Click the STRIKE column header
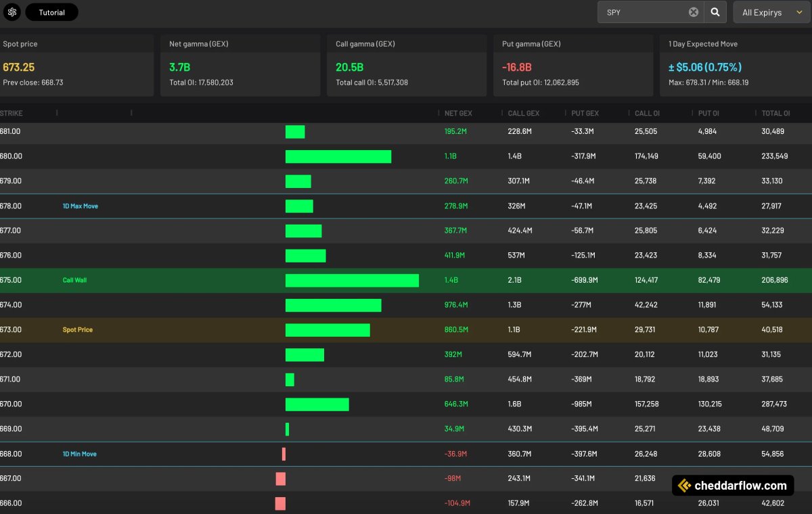812x514 pixels. (11, 113)
